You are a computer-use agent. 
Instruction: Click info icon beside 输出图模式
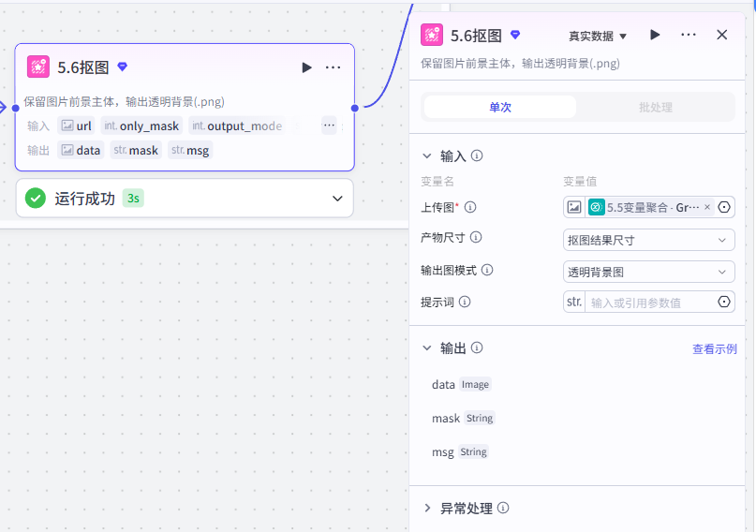(x=487, y=270)
